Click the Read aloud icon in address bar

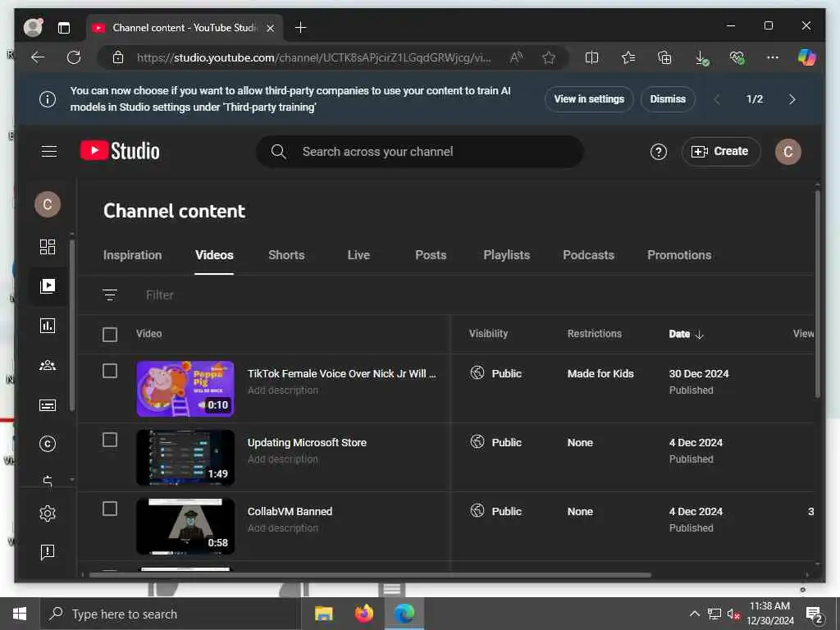[x=517, y=57]
